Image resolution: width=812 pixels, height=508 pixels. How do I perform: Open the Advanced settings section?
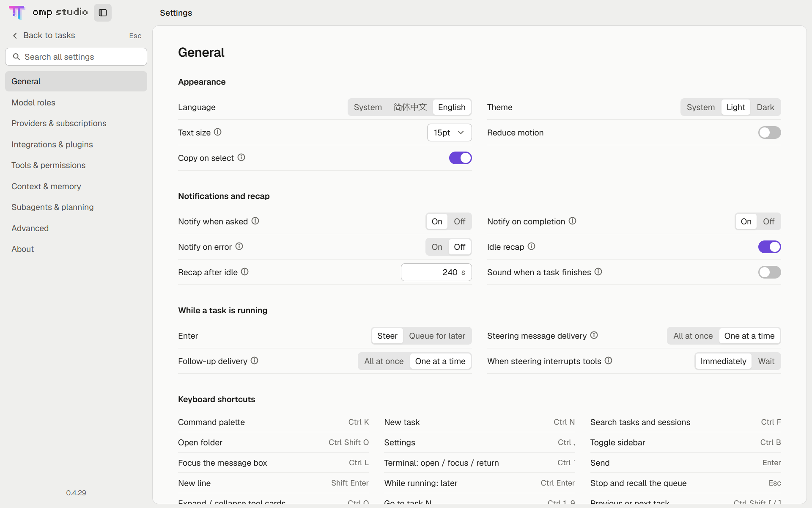coord(76,228)
